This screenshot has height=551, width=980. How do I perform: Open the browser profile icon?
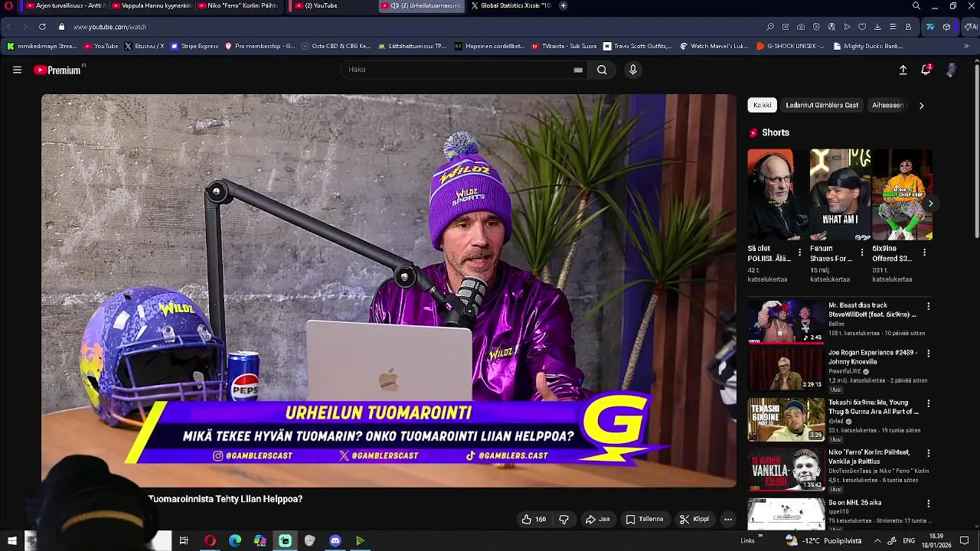908,27
